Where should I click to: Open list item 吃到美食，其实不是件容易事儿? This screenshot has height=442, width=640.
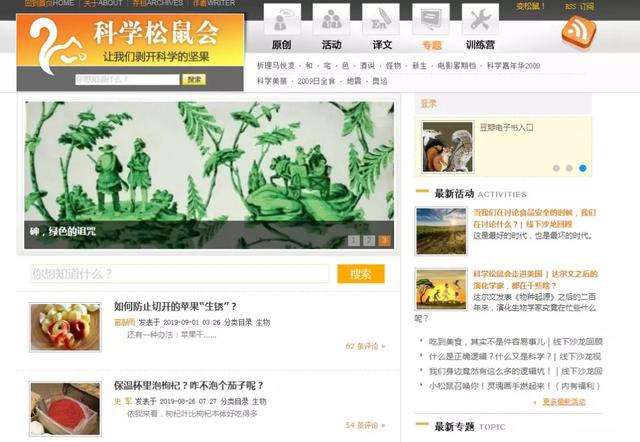click(x=516, y=342)
